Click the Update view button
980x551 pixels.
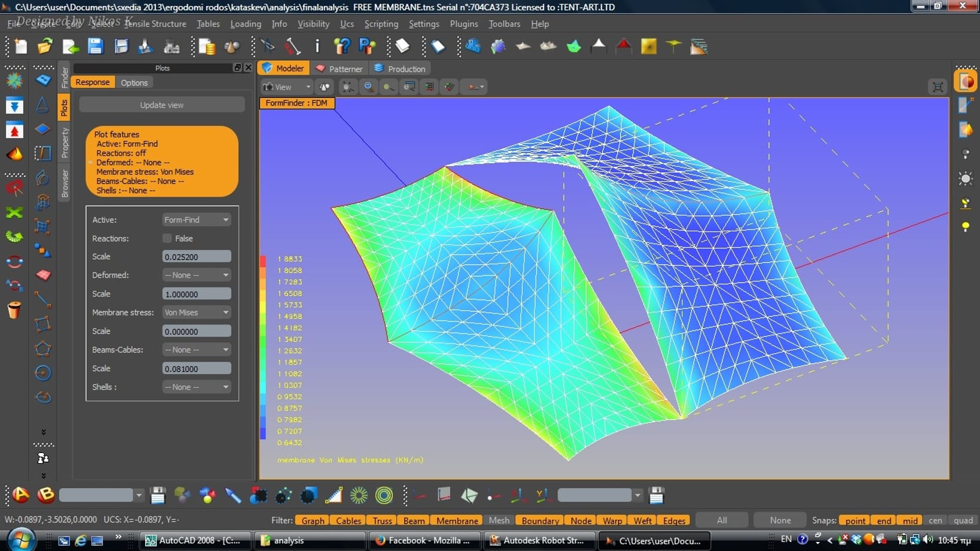point(162,105)
